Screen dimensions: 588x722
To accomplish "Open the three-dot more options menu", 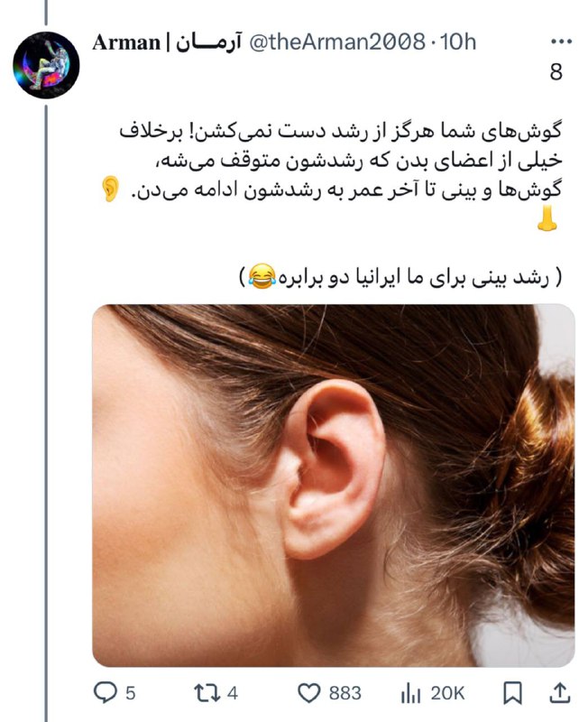I will coord(561,42).
